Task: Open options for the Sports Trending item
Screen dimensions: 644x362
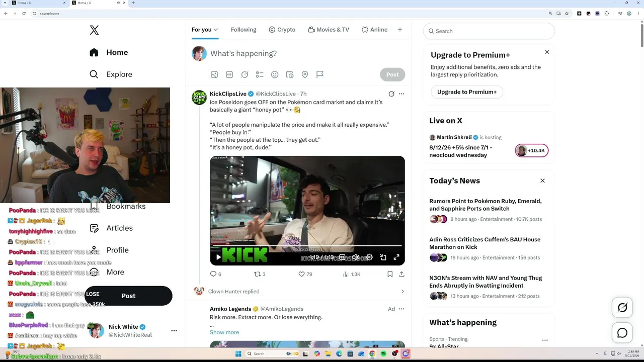Action: click(x=545, y=340)
